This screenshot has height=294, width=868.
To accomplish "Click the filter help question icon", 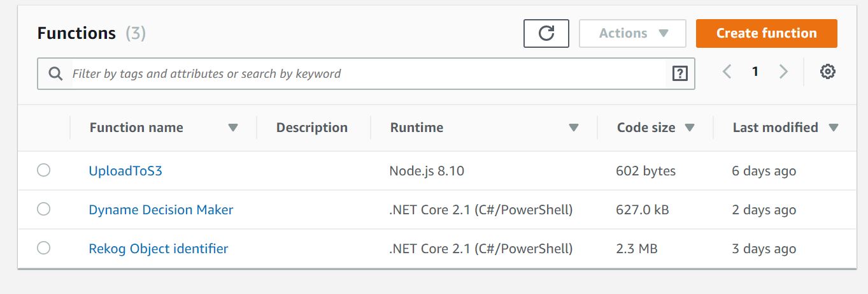I will click(679, 74).
